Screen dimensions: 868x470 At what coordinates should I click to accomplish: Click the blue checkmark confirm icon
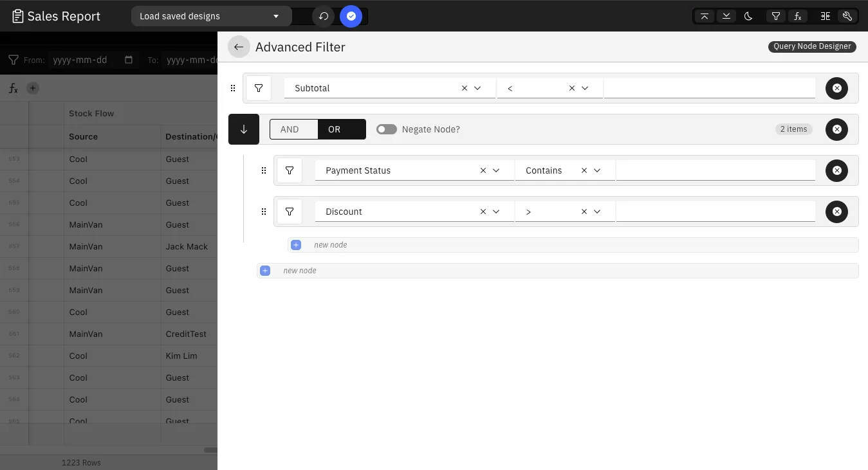point(351,16)
